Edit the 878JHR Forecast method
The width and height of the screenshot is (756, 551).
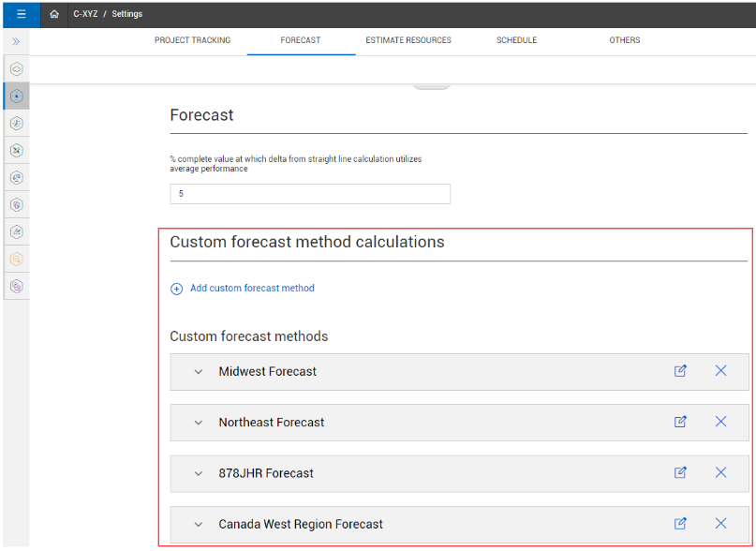click(x=680, y=472)
